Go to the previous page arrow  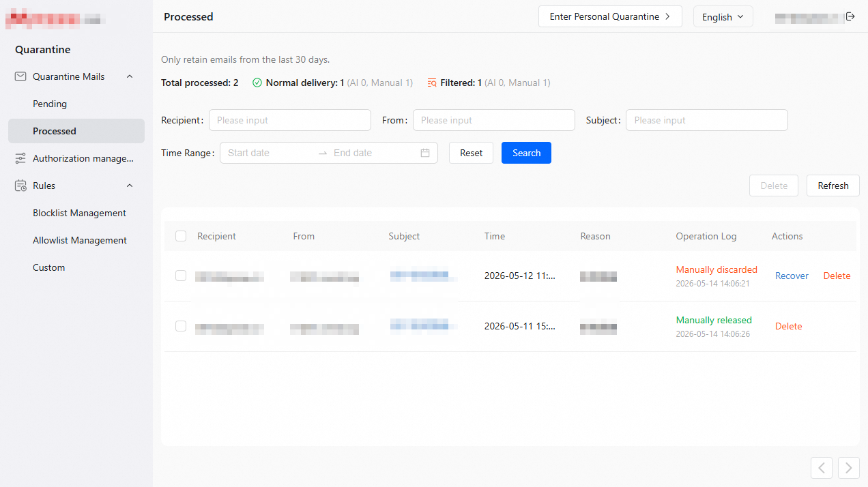(822, 468)
